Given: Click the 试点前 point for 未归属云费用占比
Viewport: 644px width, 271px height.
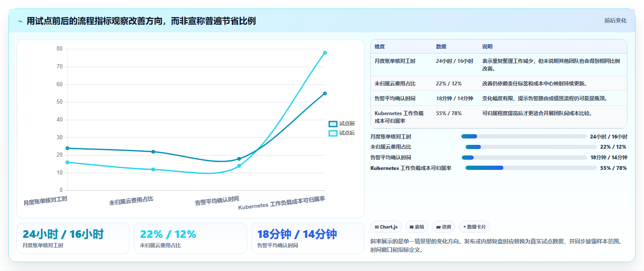Looking at the screenshot, I should coord(153,152).
